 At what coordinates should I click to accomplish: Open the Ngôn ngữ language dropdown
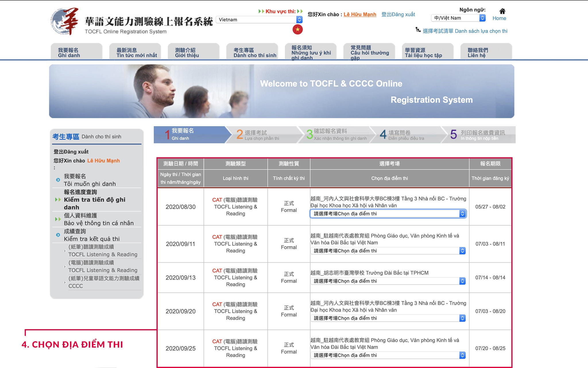click(x=458, y=18)
